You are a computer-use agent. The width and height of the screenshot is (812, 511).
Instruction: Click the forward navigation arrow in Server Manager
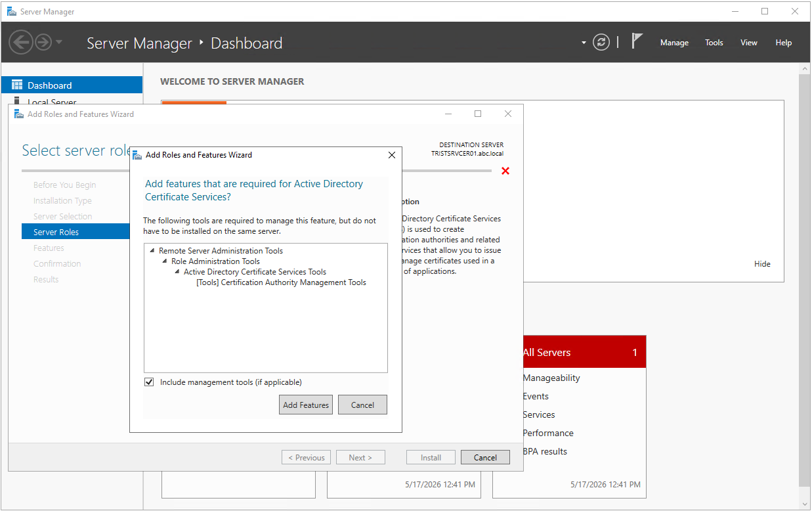(x=43, y=43)
